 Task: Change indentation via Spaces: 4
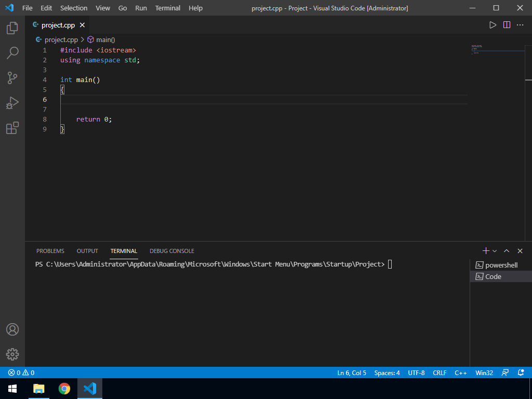(387, 373)
